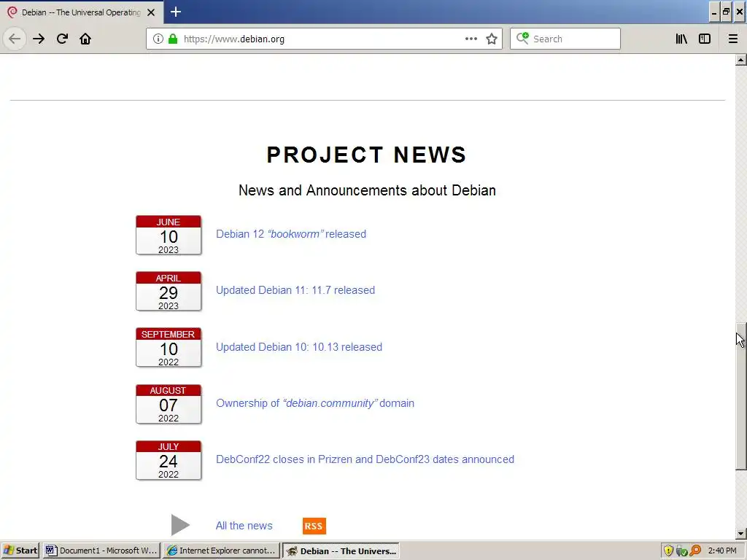Go back to the previous page

(15, 39)
